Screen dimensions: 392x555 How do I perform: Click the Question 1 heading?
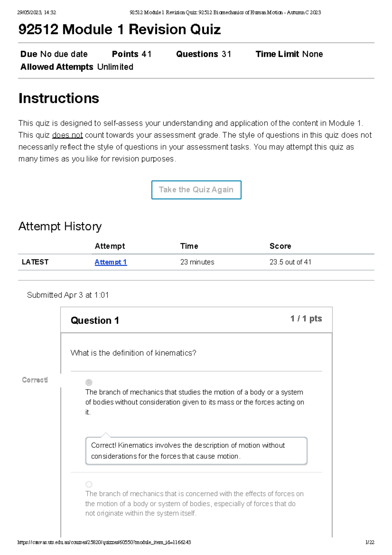(95, 320)
